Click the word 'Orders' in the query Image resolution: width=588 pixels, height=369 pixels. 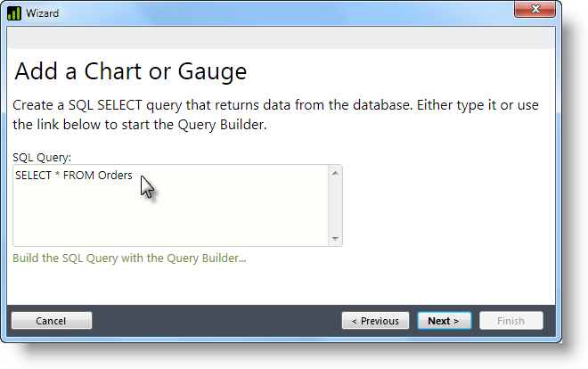pyautogui.click(x=115, y=175)
